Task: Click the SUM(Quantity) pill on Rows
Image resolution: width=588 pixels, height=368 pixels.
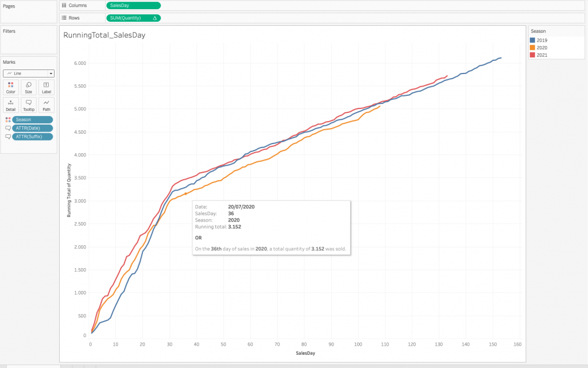Action: [x=133, y=18]
